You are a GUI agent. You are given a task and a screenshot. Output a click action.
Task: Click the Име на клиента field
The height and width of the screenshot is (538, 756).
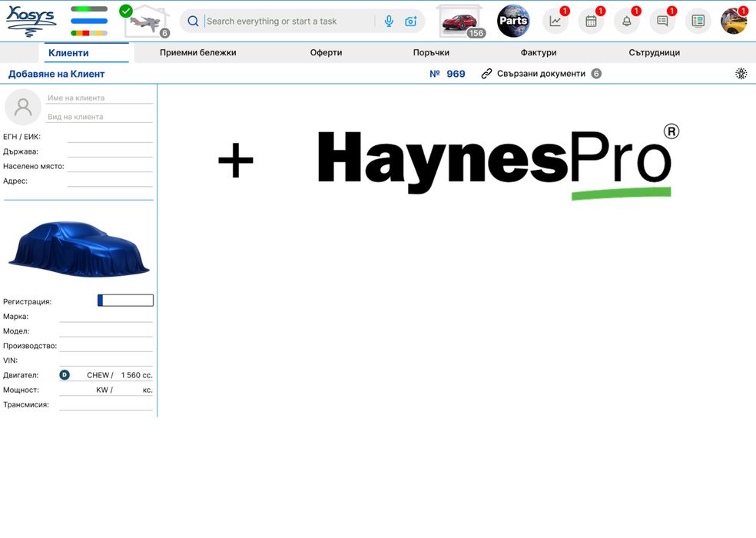pyautogui.click(x=100, y=98)
